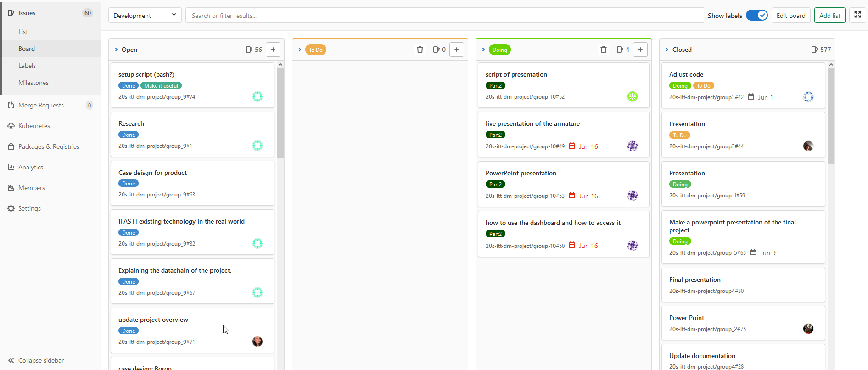Open the script of presentation issue

[516, 74]
